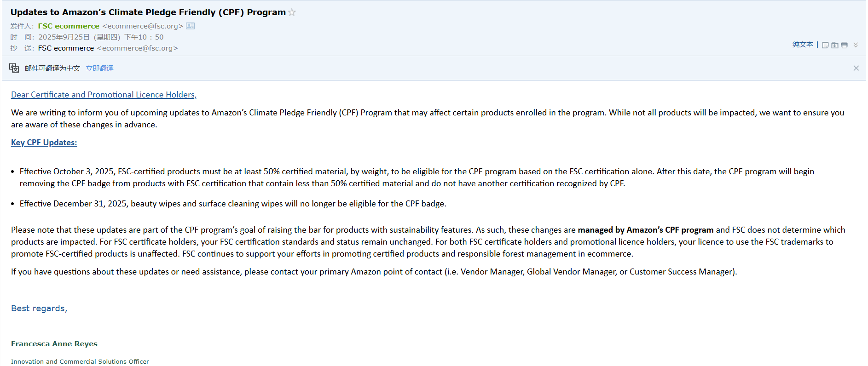The width and height of the screenshot is (868, 366).
Task: Open the "Key CPF Updates:" link
Action: [x=44, y=143]
